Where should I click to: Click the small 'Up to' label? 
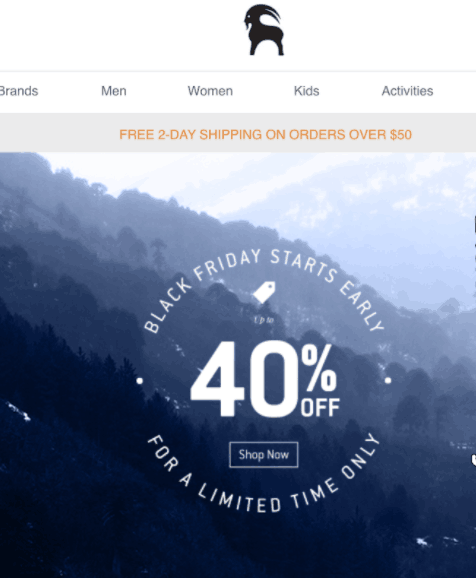[x=264, y=320]
